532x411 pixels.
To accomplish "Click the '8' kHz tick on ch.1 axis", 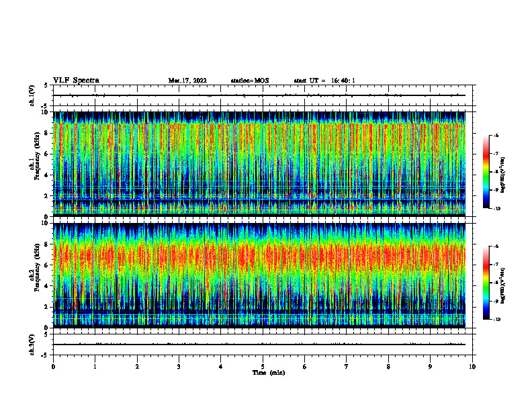I will [47, 133].
